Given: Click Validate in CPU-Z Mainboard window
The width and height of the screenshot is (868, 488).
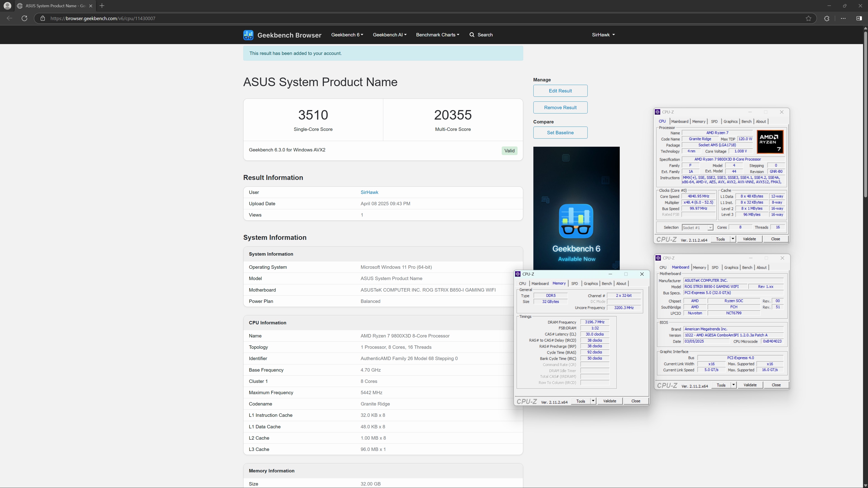Looking at the screenshot, I should (750, 385).
